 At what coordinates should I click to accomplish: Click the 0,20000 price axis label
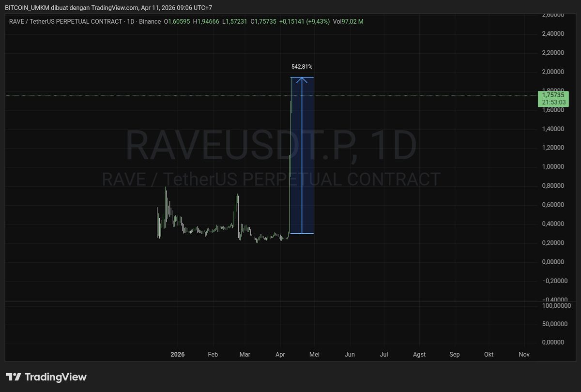(553, 242)
